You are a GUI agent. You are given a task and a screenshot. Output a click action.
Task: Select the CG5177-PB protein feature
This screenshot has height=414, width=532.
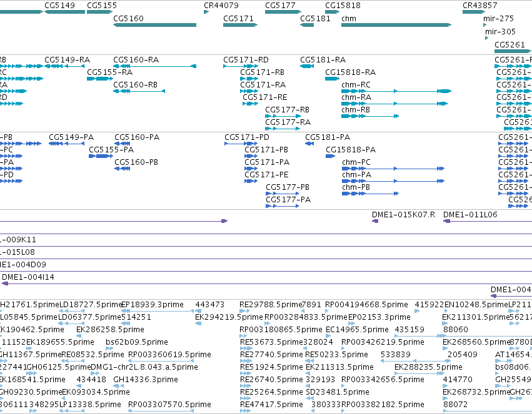point(283,194)
